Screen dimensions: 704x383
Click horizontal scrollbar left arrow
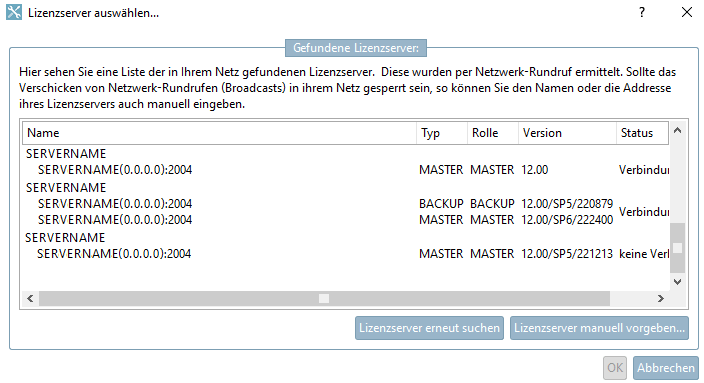[30, 298]
